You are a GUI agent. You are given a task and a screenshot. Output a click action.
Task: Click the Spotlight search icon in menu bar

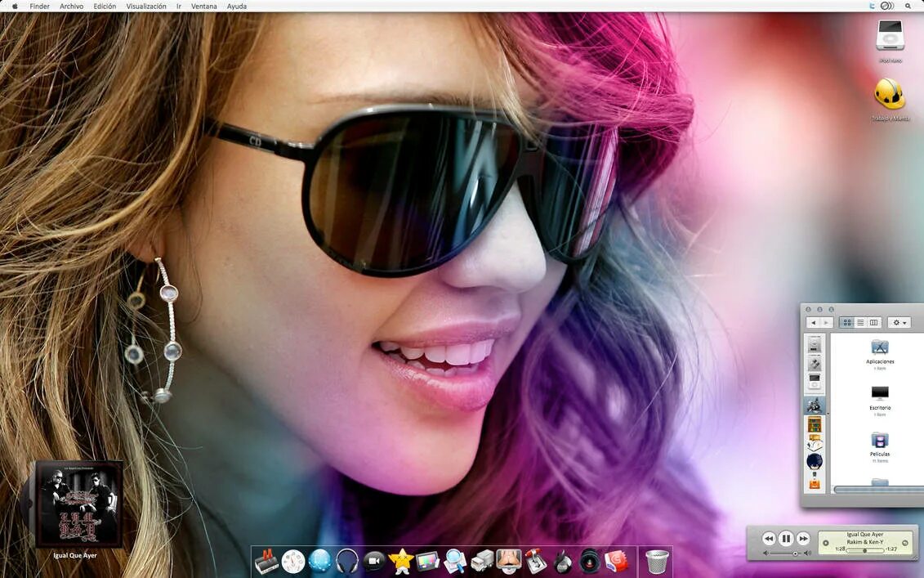908,6
